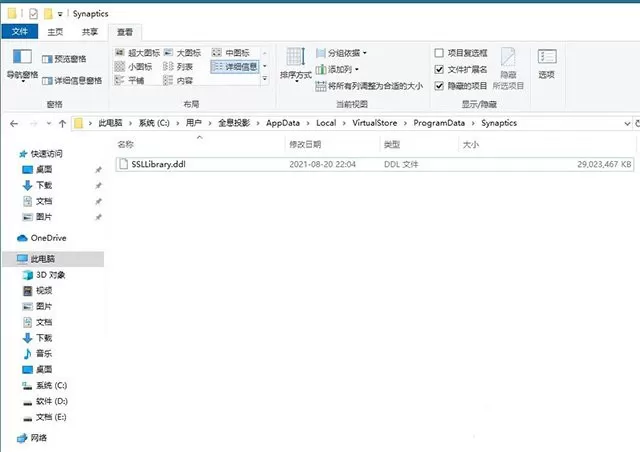
Task: Open the 添加列 dropdown
Action: 338,69
